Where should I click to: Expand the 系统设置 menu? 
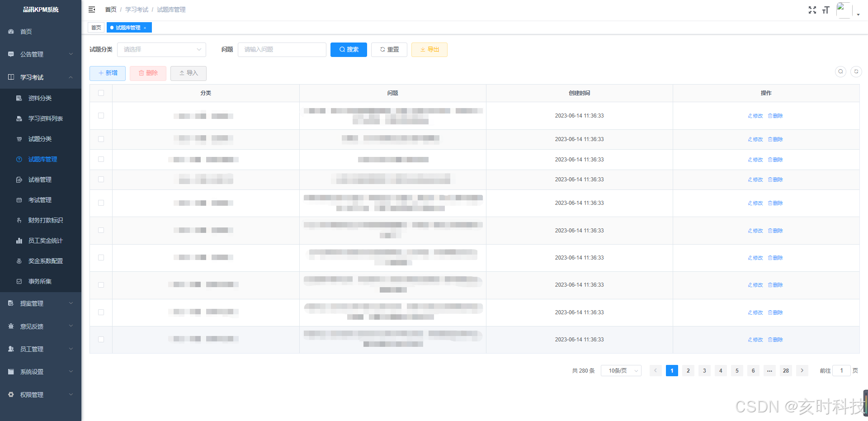[x=41, y=372]
